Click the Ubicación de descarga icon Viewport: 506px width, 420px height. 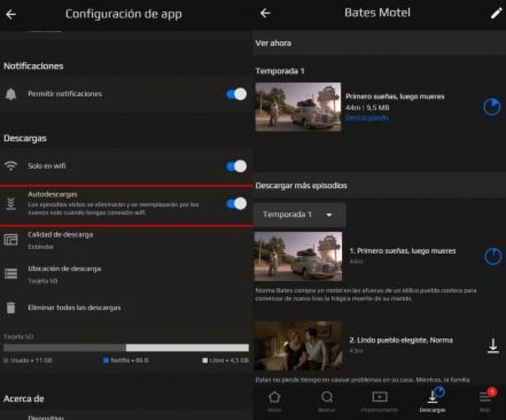[11, 274]
